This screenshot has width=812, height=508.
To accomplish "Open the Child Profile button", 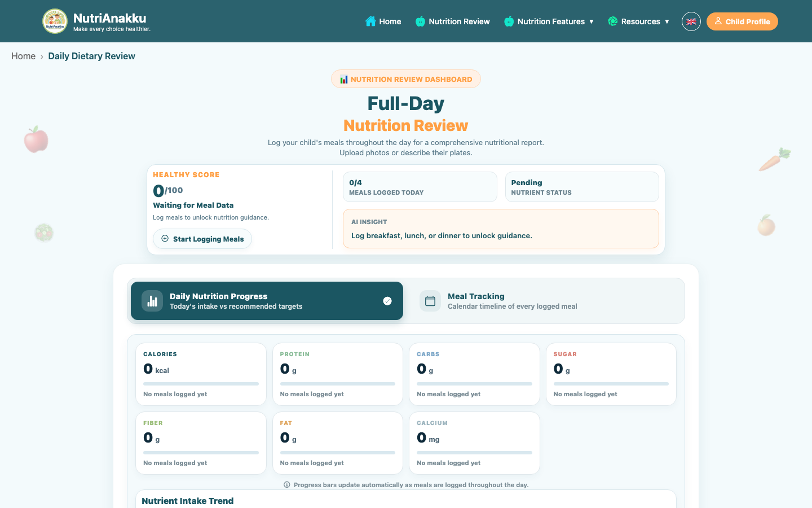I will pyautogui.click(x=742, y=21).
